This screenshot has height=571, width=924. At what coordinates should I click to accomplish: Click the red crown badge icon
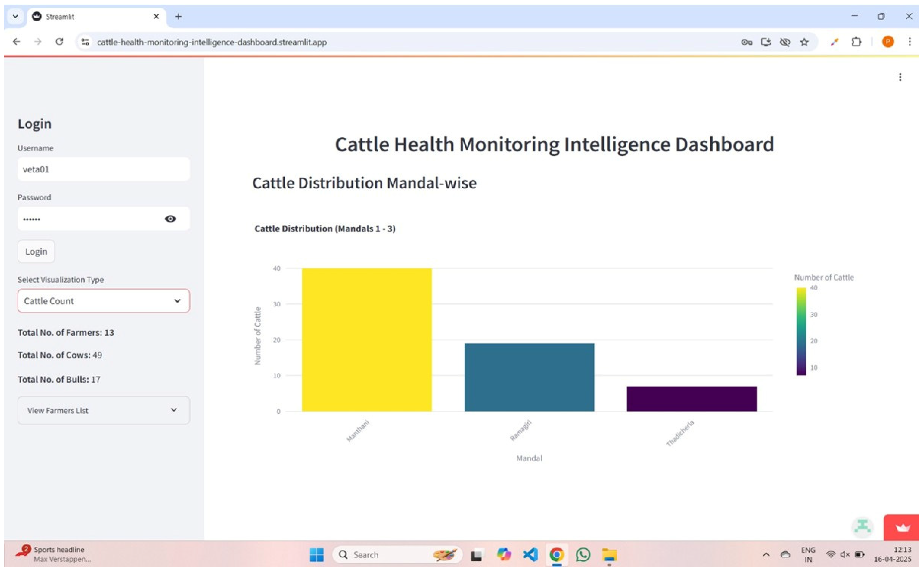click(902, 528)
